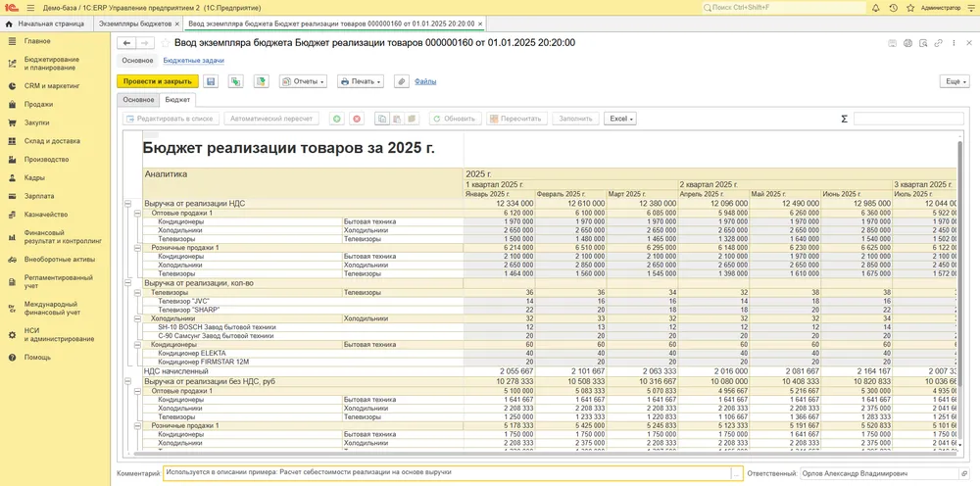The image size is (980, 486).
Task: Collapse Выручка от реализации НДС group
Action: point(127,204)
